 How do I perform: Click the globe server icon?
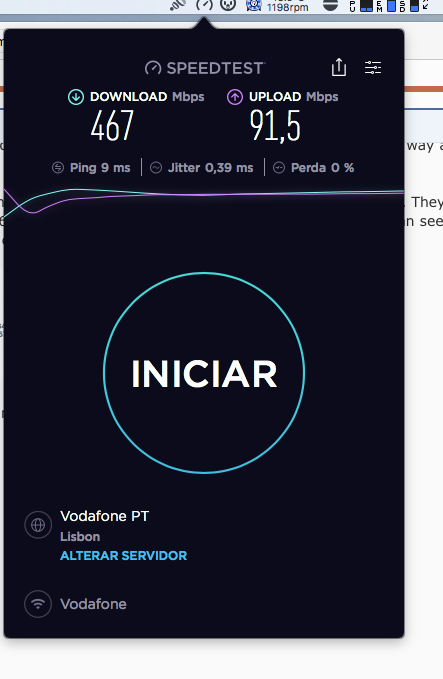[x=38, y=525]
